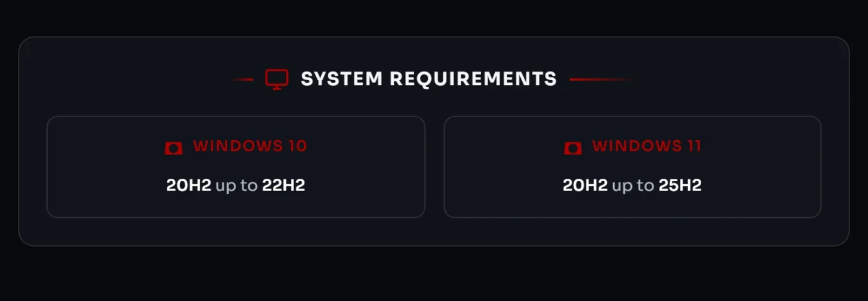This screenshot has width=868, height=301.
Task: Click the monitor icon beside System Requirements
Action: [277, 79]
